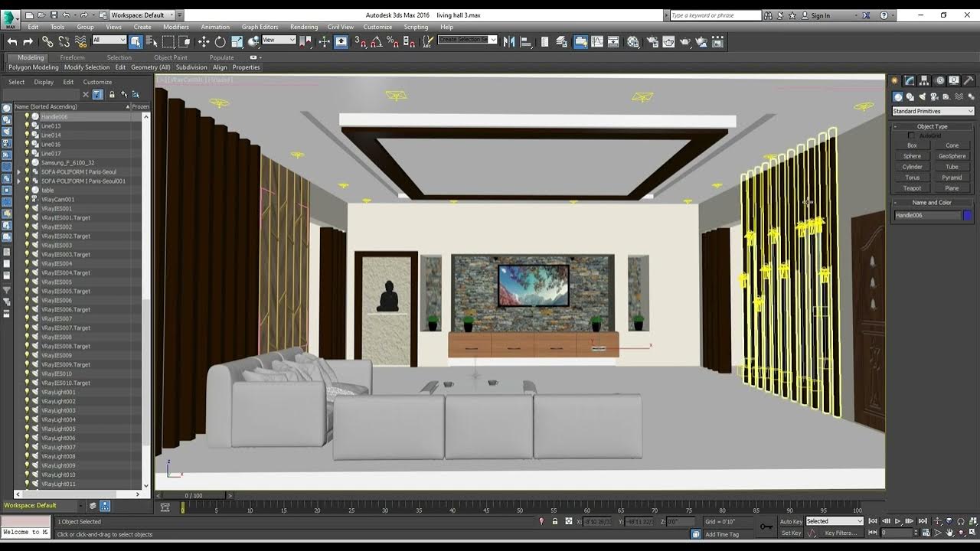
Task: Click the Select and Link chain icon
Action: [47, 42]
